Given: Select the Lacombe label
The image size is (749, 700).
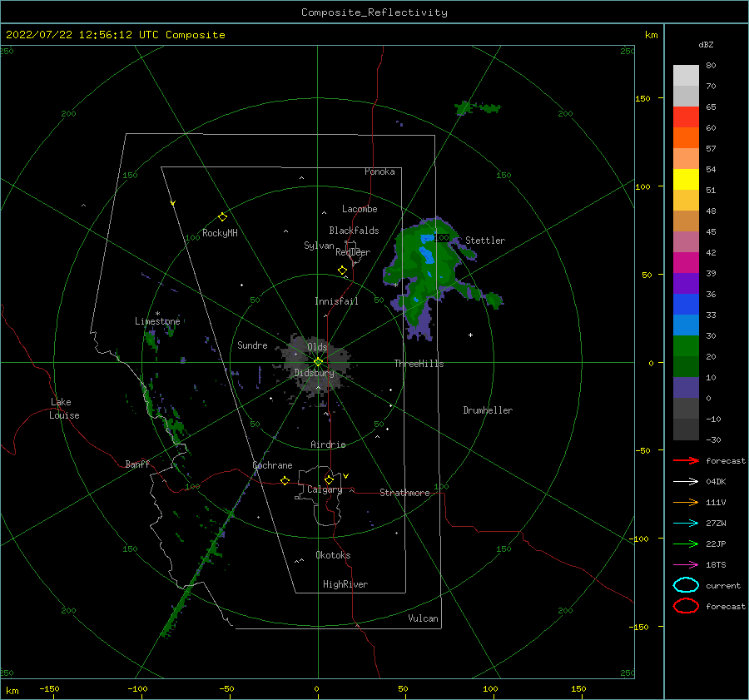Looking at the screenshot, I should coord(360,209).
